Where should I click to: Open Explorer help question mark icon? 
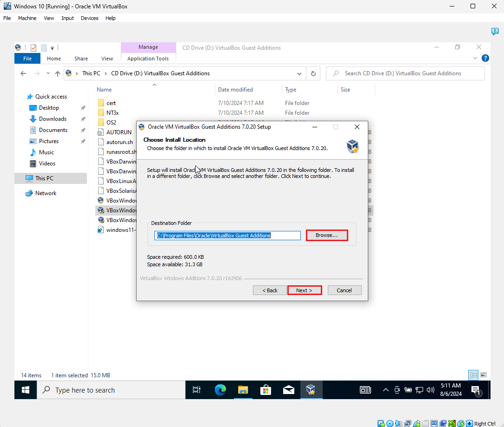point(485,58)
